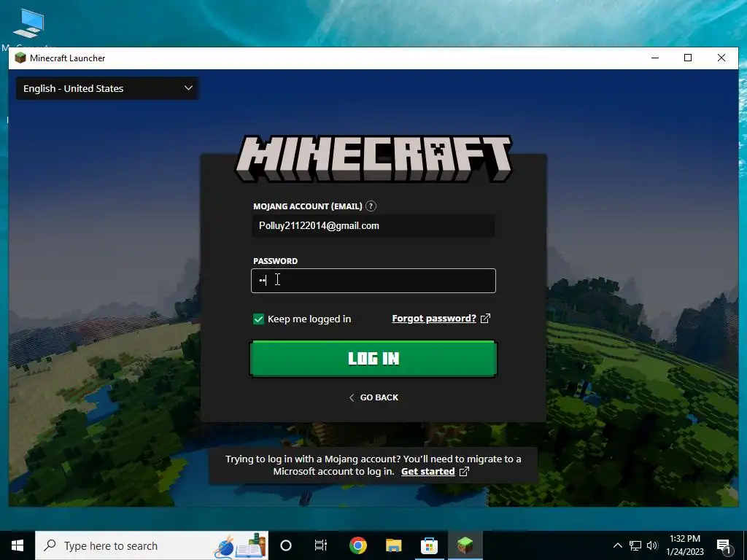Open Microsoft Store from the taskbar
The image size is (747, 560).
click(x=429, y=545)
